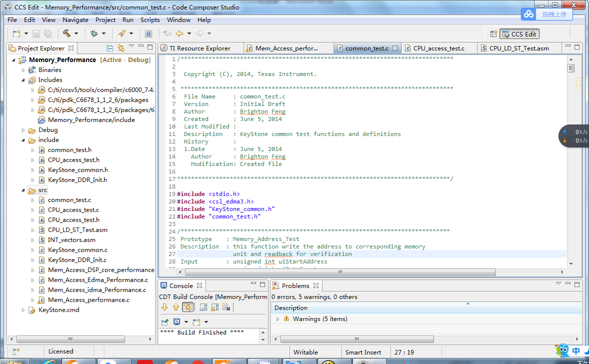The height and width of the screenshot is (364, 589).
Task: Click the Build hammer icon
Action: coord(66,33)
